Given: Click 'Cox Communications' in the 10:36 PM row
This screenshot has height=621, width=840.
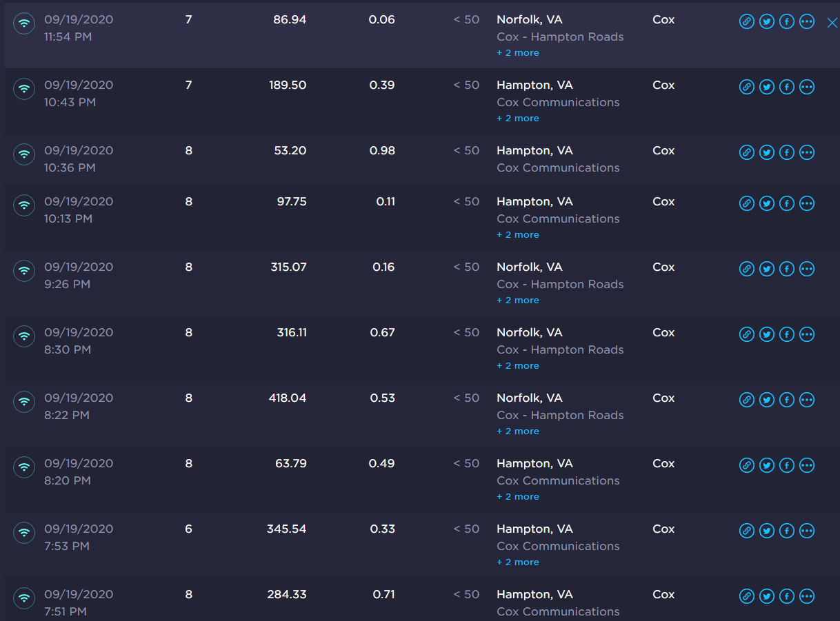Looking at the screenshot, I should (x=558, y=167).
